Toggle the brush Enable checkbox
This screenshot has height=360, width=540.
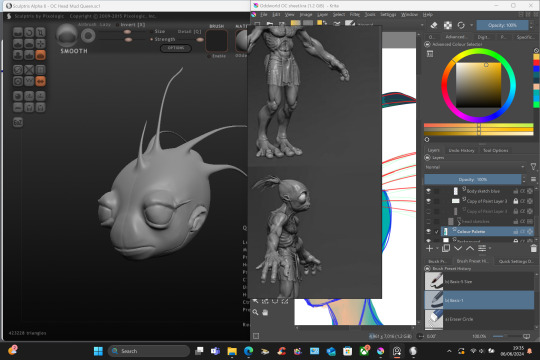click(x=209, y=56)
